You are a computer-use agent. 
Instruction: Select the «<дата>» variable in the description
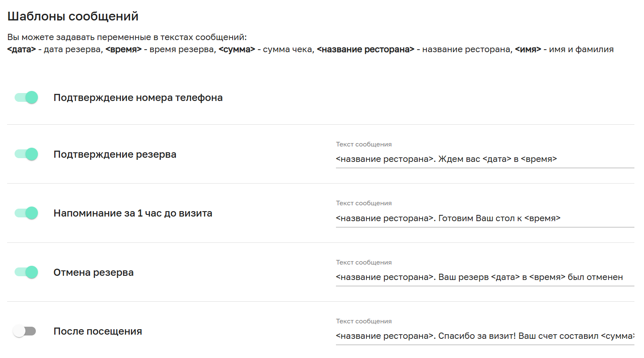pos(21,49)
